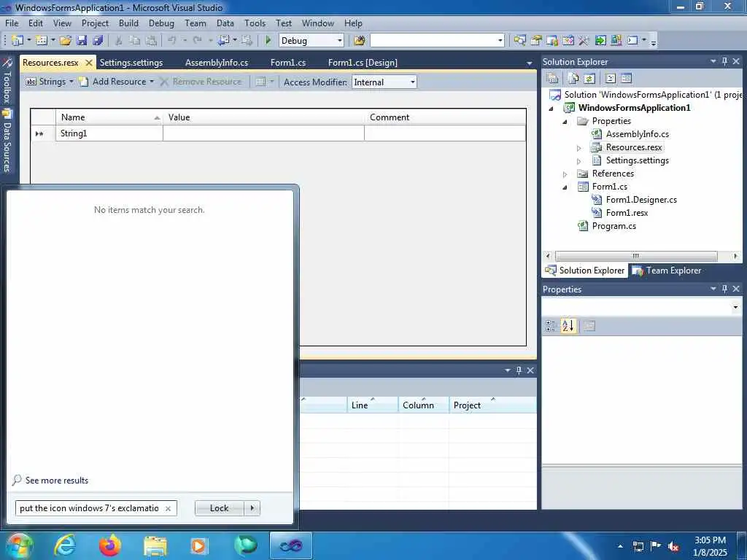Click Refresh icon in Solution Explorer
Viewport: 747px width, 560px height.
click(589, 79)
